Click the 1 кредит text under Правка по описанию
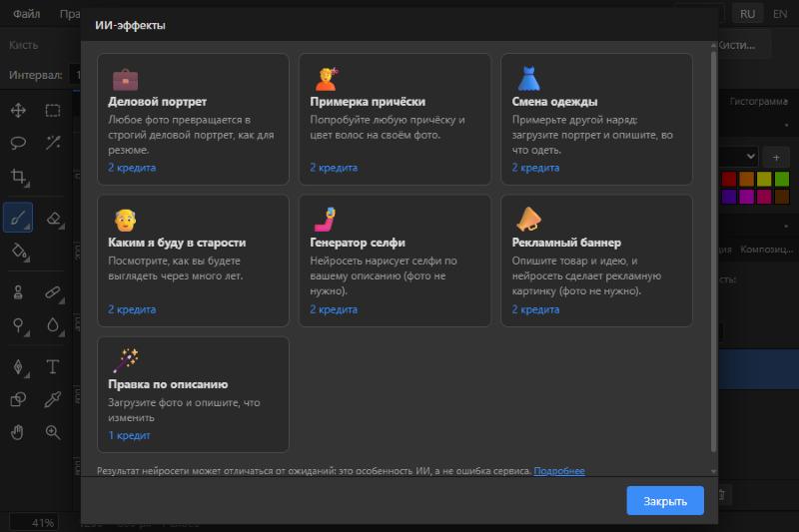Viewport: 799px width, 532px height. [x=129, y=435]
